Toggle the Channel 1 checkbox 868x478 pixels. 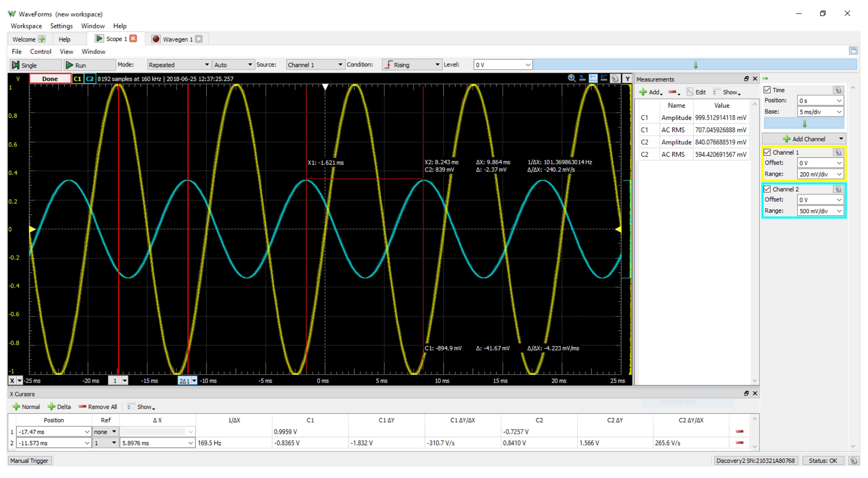point(767,152)
